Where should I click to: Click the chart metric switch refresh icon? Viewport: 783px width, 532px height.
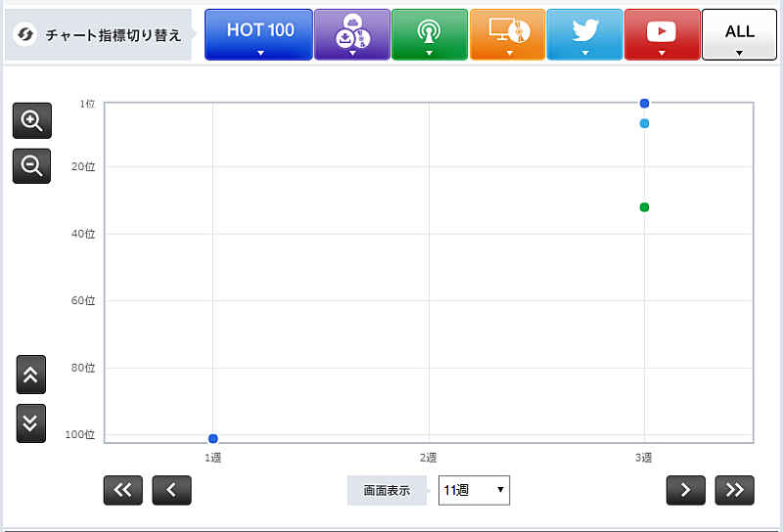(x=26, y=35)
